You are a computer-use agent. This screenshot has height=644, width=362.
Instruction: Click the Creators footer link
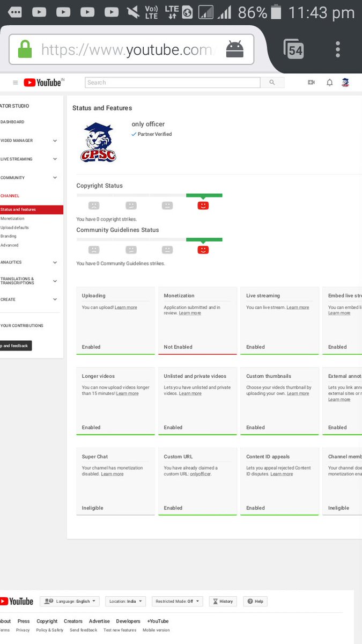point(73,621)
